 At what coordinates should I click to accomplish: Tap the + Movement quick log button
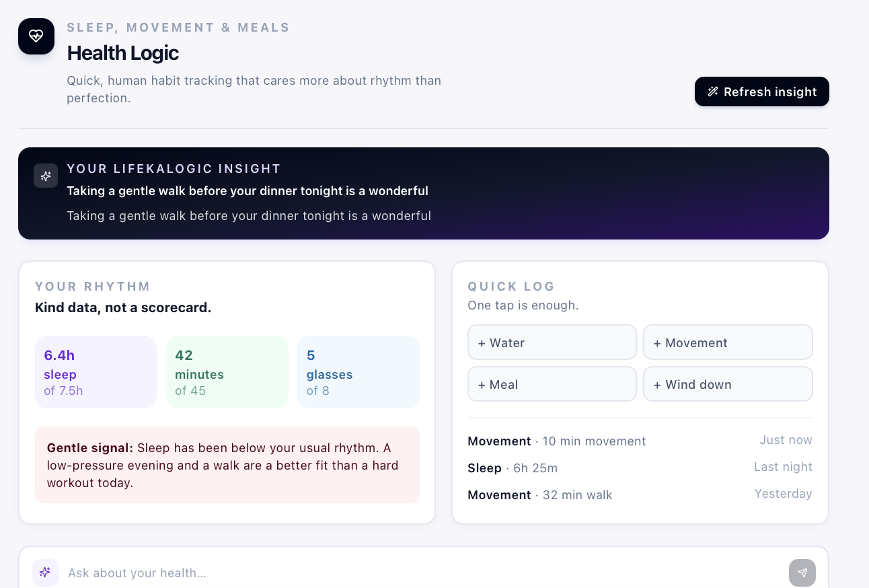(728, 342)
